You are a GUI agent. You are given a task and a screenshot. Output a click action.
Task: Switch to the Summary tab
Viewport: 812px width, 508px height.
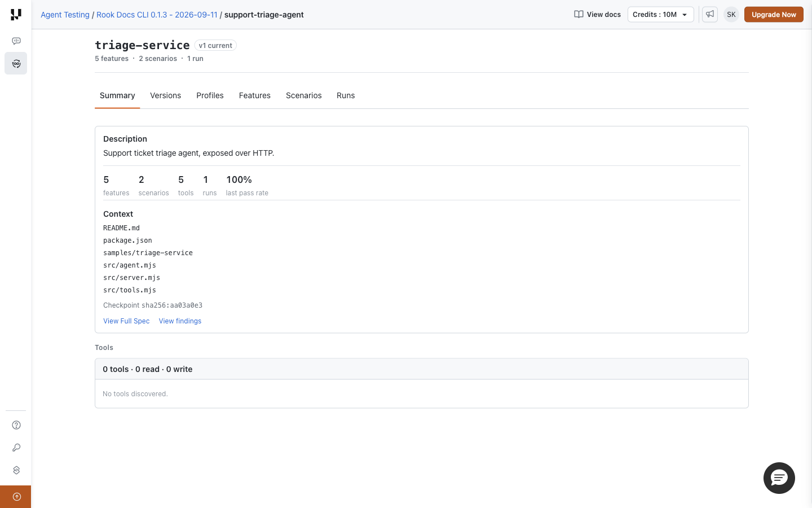(117, 95)
